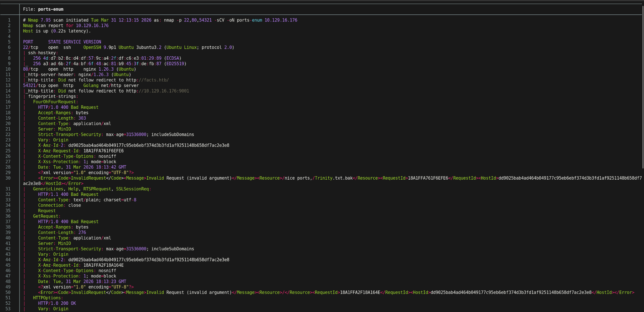Click 'Vary: Origin' on line 53
This screenshot has width=644, height=312.
pyautogui.click(x=53, y=309)
